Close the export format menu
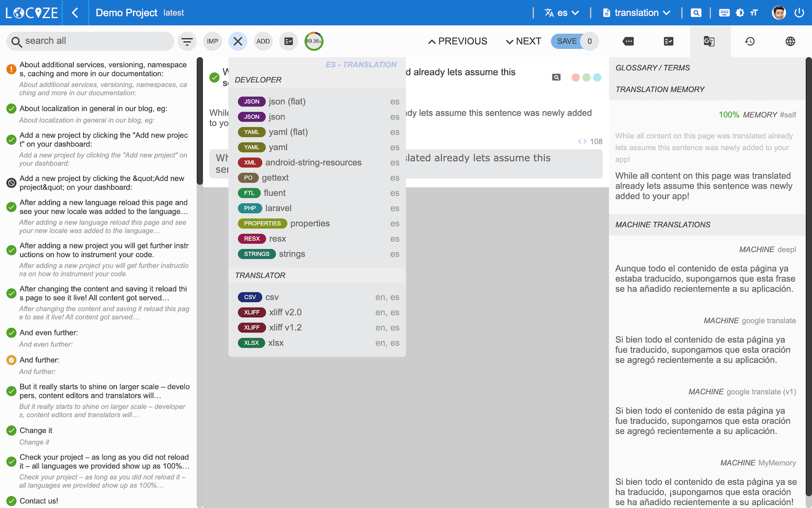The height and width of the screenshot is (508, 812). tap(238, 42)
